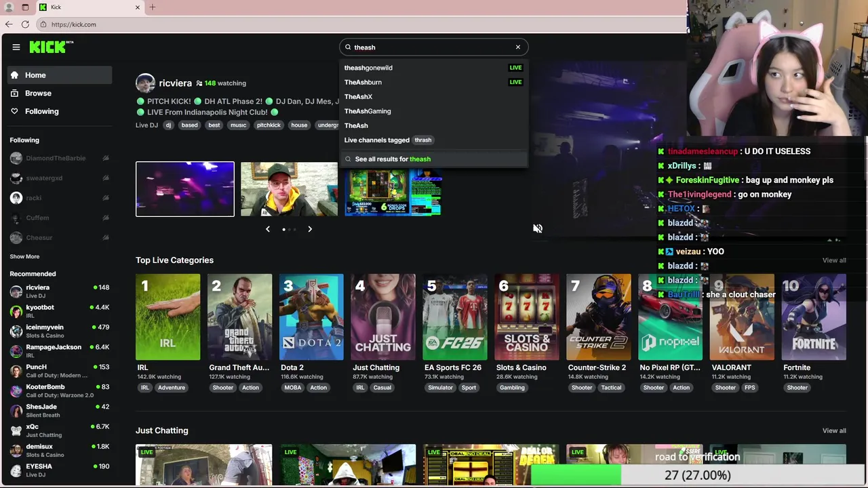This screenshot has width=868, height=488.
Task: Go to Home in sidebar
Action: tap(60, 75)
